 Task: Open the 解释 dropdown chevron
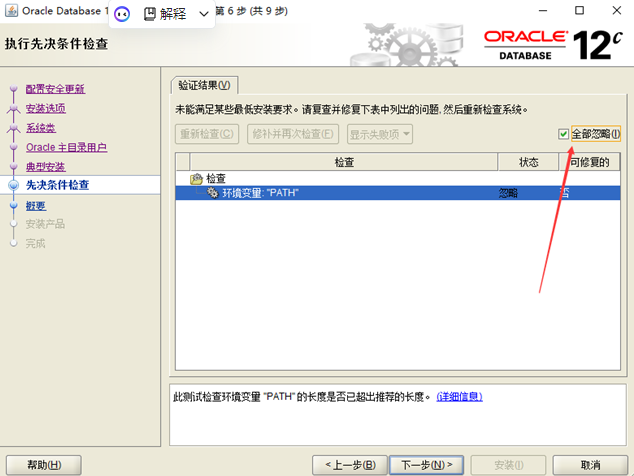[204, 14]
